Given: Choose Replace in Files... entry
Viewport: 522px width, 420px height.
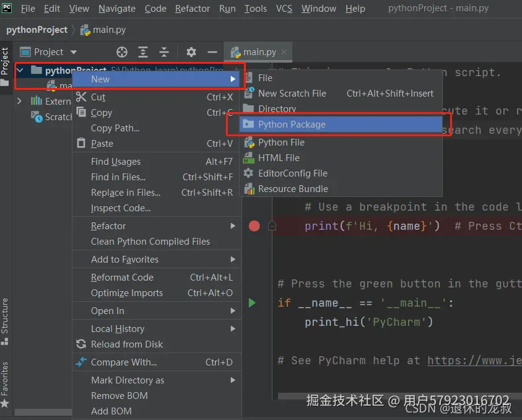Looking at the screenshot, I should coord(157,193).
